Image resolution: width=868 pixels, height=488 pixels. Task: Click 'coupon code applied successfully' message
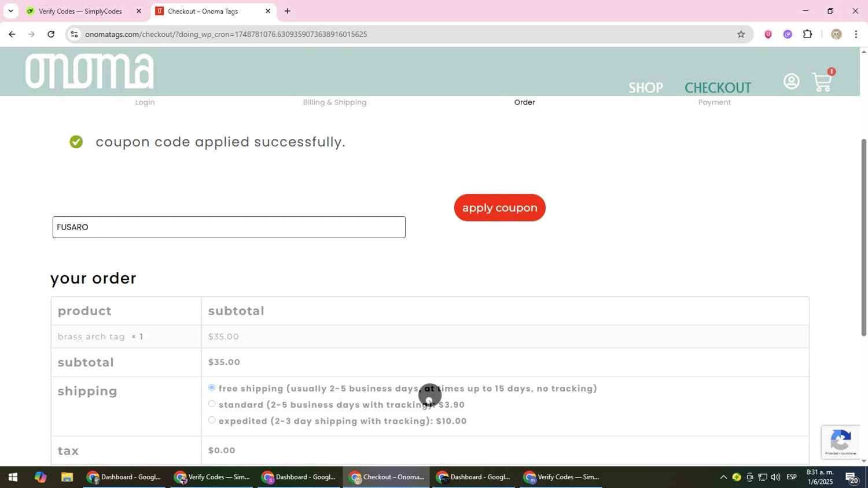click(x=220, y=142)
